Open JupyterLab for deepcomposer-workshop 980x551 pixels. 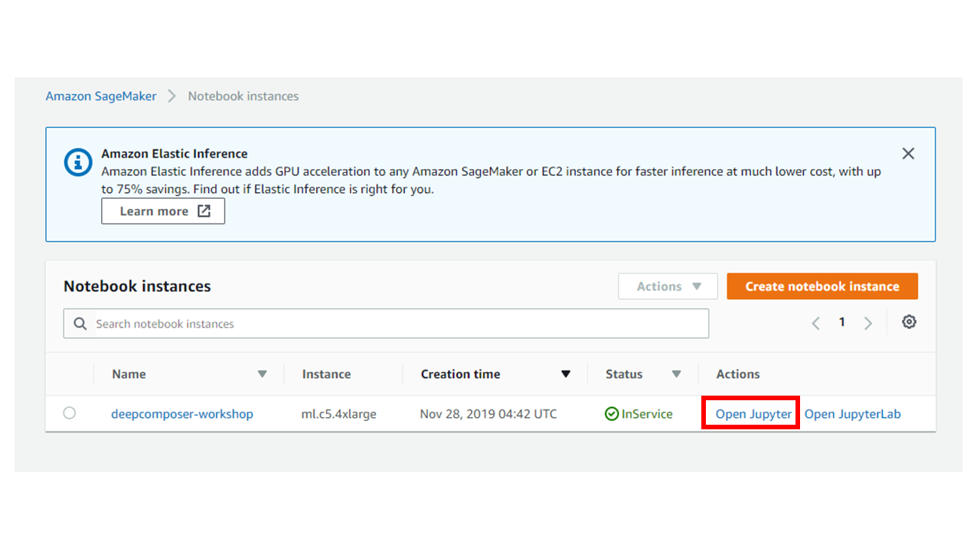pyautogui.click(x=852, y=414)
